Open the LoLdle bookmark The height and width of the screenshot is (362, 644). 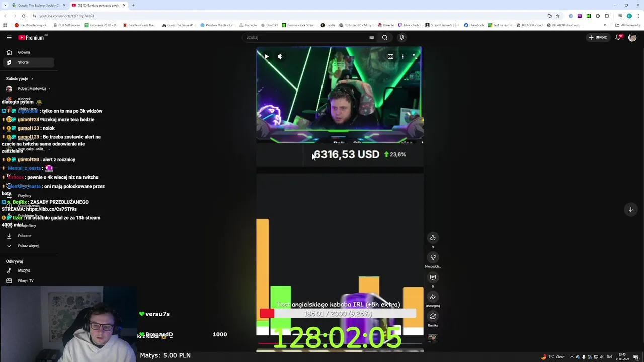pyautogui.click(x=328, y=25)
